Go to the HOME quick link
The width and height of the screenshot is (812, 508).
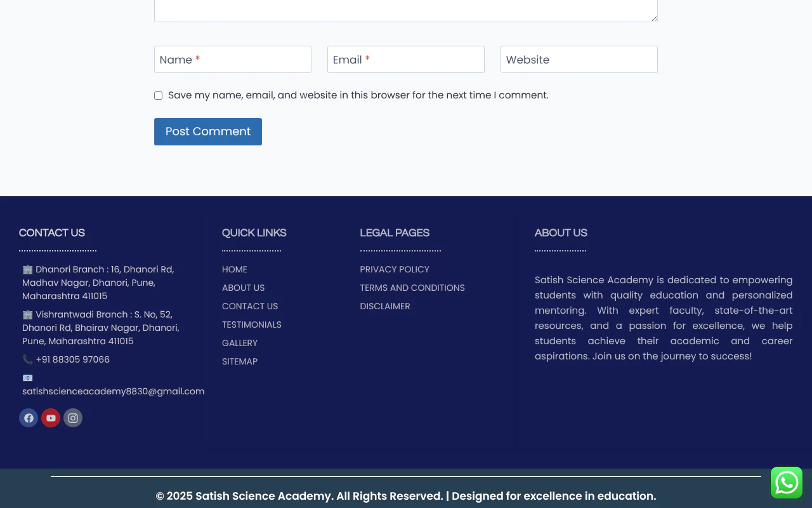tap(235, 269)
